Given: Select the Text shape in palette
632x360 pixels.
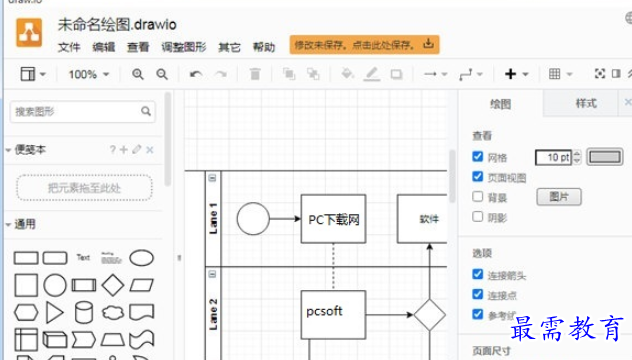Looking at the screenshot, I should (83, 258).
